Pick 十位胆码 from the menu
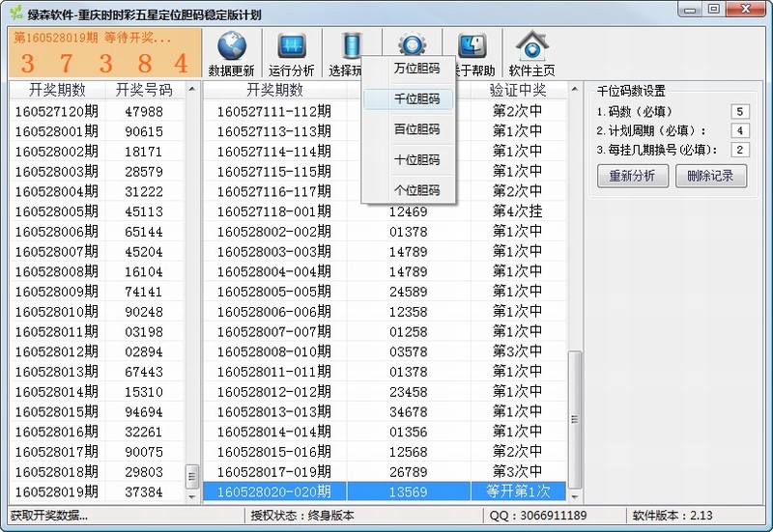This screenshot has width=773, height=532. click(416, 160)
